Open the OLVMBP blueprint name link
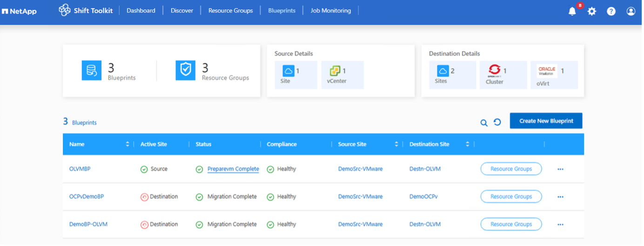This screenshot has height=246, width=644. [80, 169]
